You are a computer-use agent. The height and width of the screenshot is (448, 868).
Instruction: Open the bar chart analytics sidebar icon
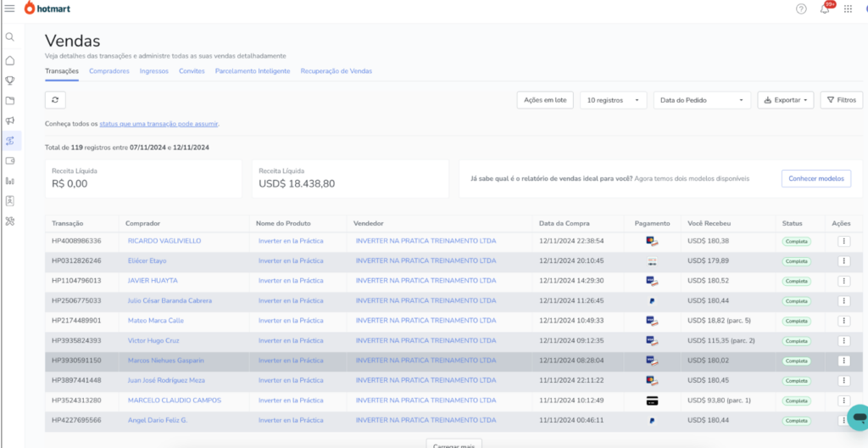click(10, 181)
